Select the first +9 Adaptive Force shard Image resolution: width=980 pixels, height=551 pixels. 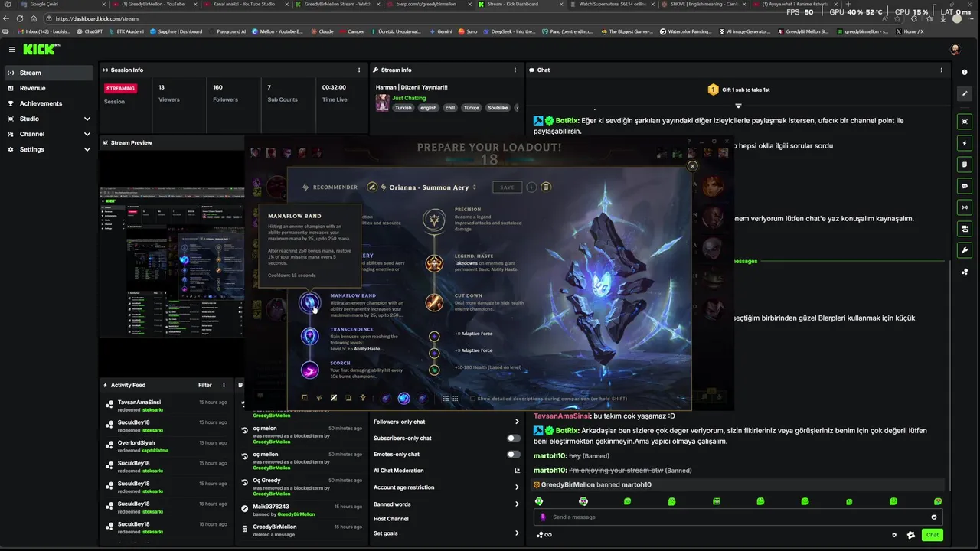point(434,336)
